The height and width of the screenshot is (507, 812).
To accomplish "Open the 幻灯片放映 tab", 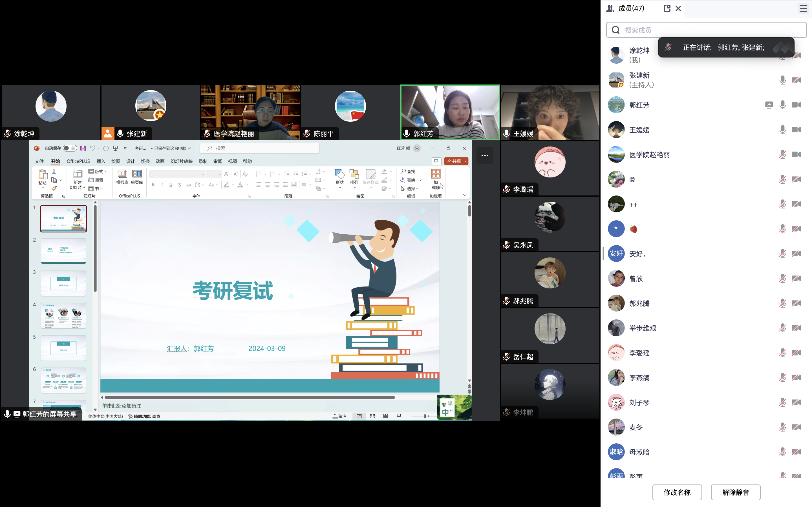I will (x=181, y=161).
